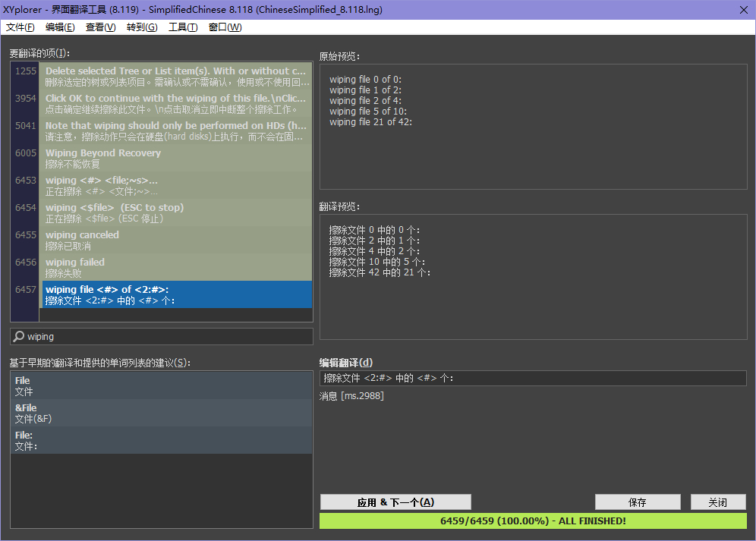Choose the '&File' suggestion entry
This screenshot has width=756, height=541.
pos(161,413)
